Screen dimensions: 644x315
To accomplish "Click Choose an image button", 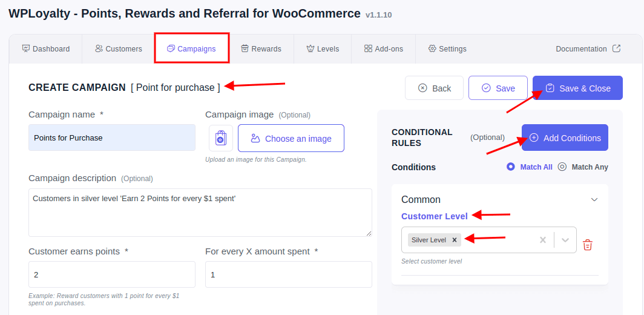I will [x=291, y=138].
